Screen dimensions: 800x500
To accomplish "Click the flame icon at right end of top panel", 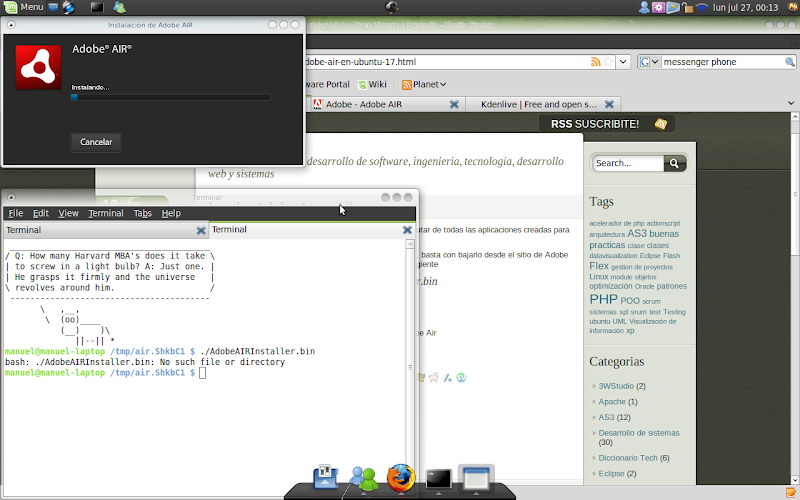I will (x=791, y=7).
